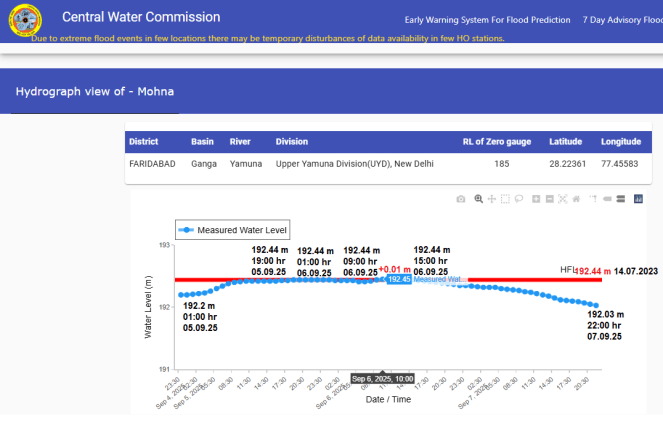Enable show closest data on hover
The height and width of the screenshot is (427, 663).
click(x=607, y=199)
